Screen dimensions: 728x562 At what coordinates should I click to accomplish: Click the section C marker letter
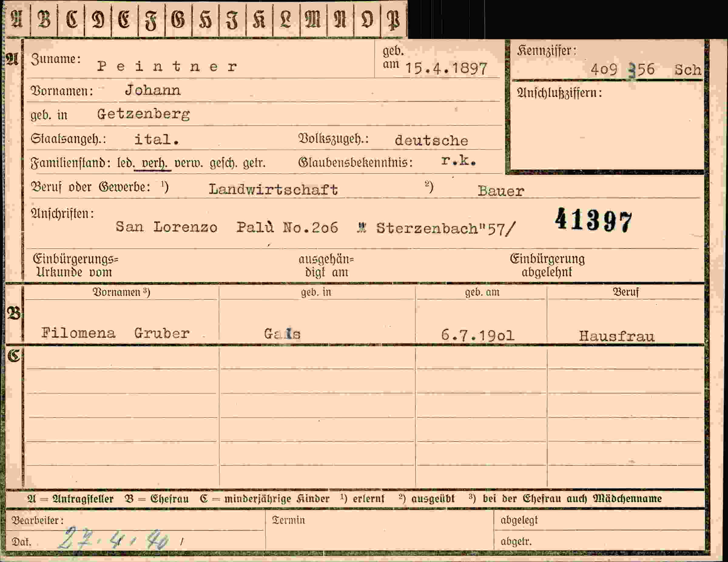pos(14,356)
